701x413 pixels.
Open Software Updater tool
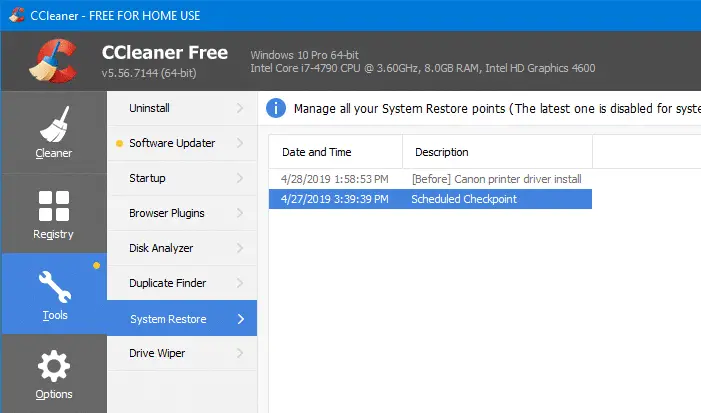[x=182, y=143]
